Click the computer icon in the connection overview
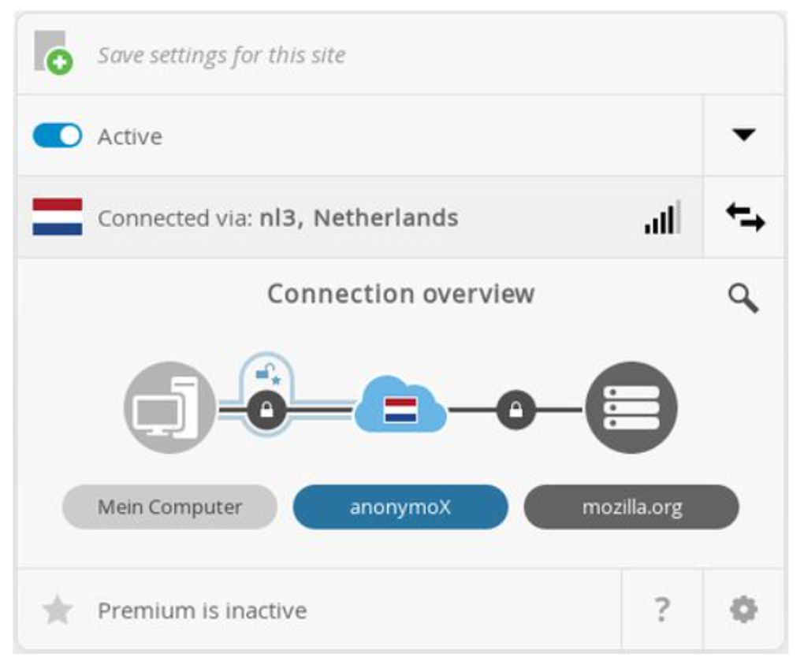The width and height of the screenshot is (804, 672). click(169, 407)
